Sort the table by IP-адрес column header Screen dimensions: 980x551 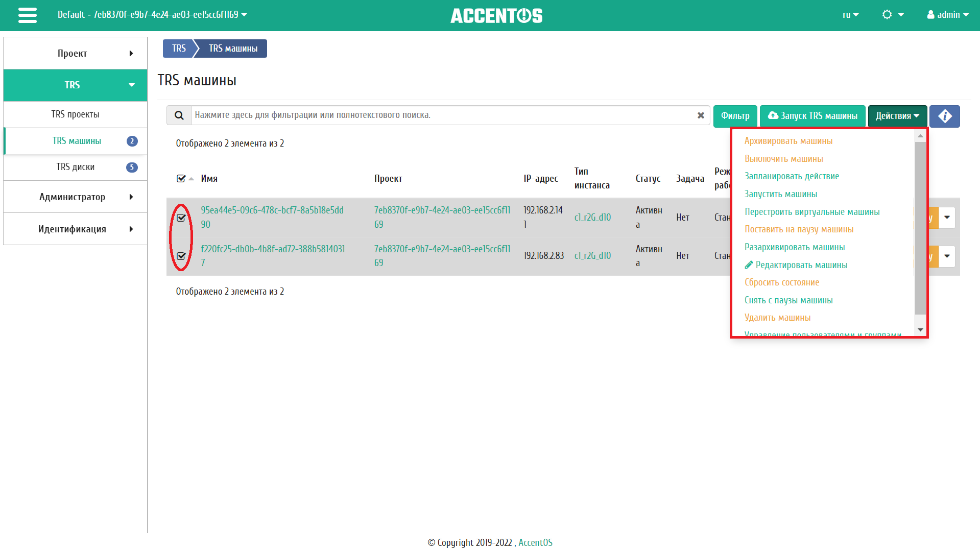pos(540,179)
